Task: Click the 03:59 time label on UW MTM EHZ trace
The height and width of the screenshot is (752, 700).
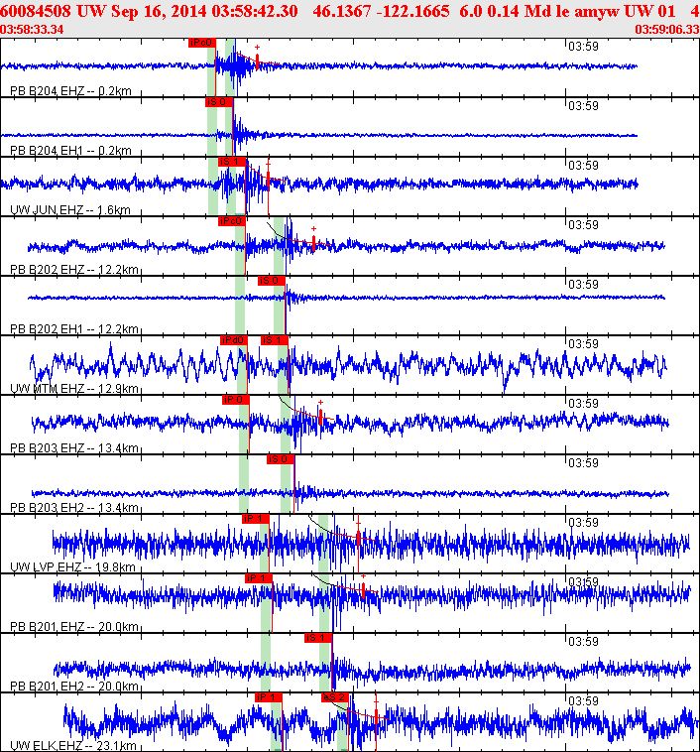Action: click(583, 344)
